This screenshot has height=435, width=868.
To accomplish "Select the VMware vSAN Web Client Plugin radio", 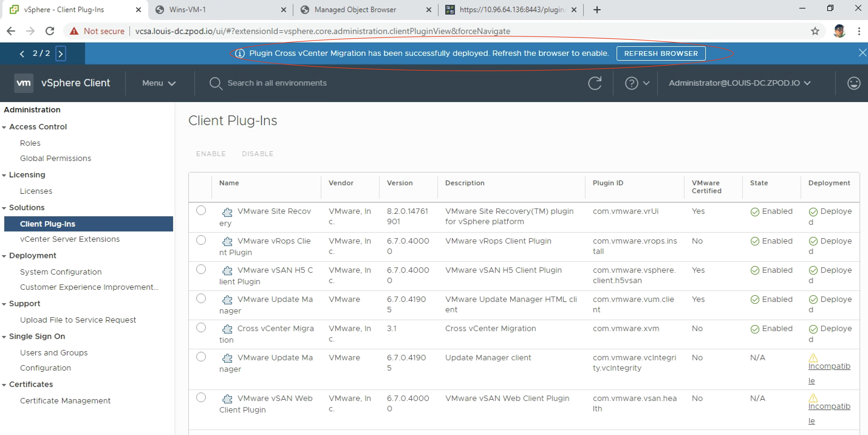I will pos(201,398).
